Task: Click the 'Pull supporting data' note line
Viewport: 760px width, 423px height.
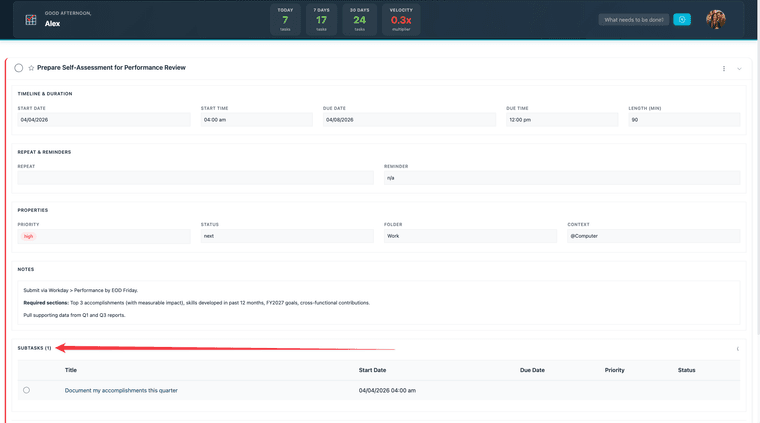Action: [x=74, y=315]
